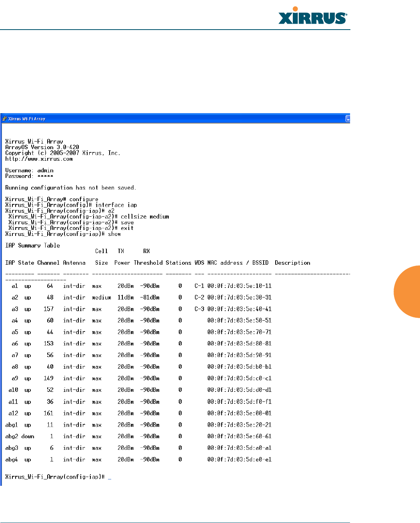Click channel 64 in the a1 row

50,286
